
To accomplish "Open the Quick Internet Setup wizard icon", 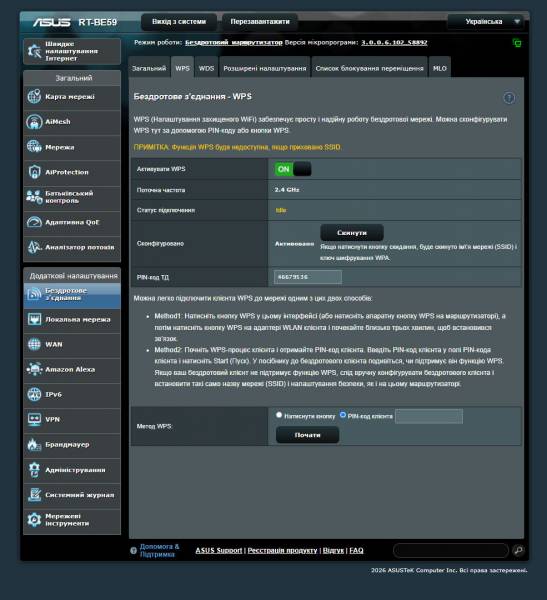I will pyautogui.click(x=34, y=51).
